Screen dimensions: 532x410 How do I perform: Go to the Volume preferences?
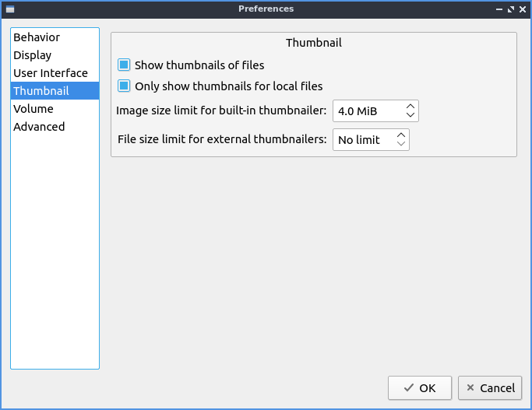pos(33,109)
